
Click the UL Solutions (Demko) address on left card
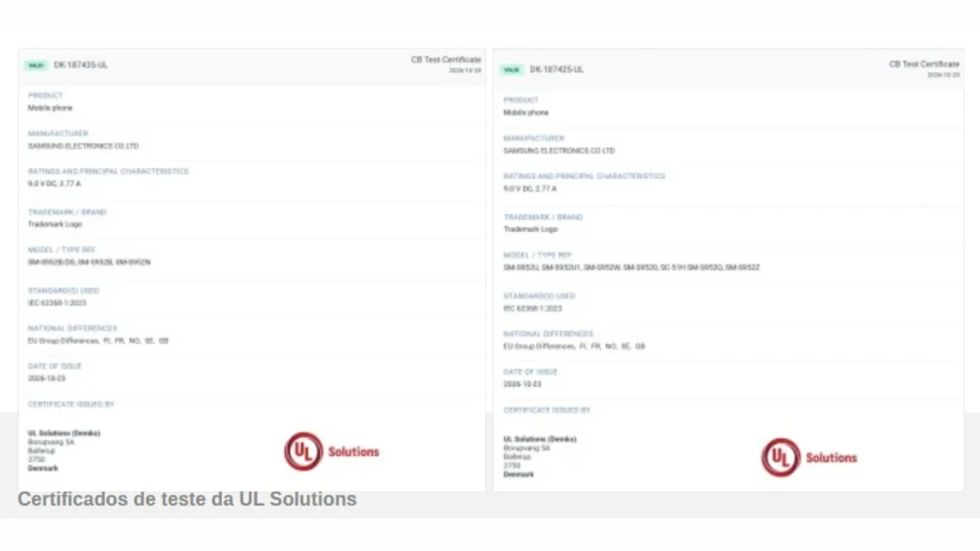(64, 451)
